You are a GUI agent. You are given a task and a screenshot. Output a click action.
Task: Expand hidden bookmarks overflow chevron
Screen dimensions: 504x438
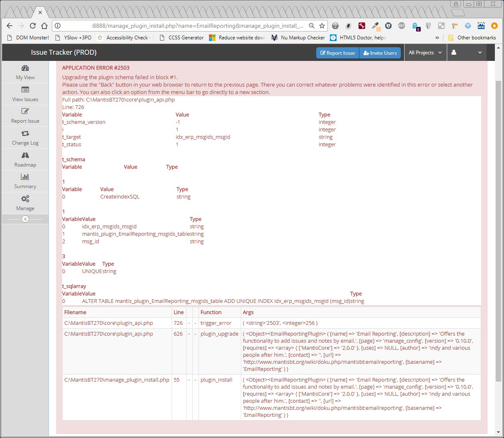point(437,38)
